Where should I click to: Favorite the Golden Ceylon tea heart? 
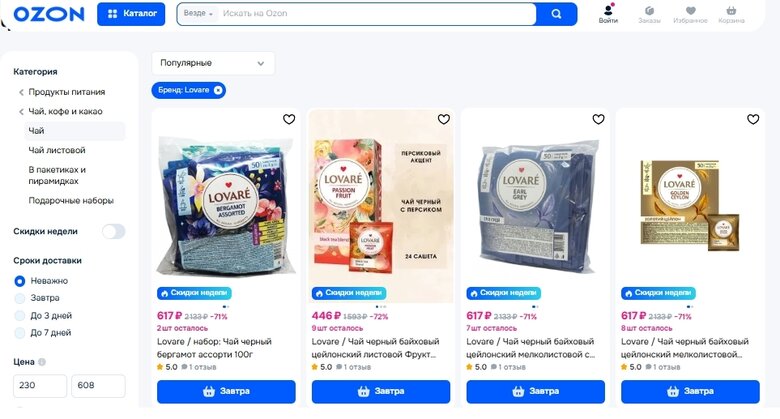click(x=753, y=119)
